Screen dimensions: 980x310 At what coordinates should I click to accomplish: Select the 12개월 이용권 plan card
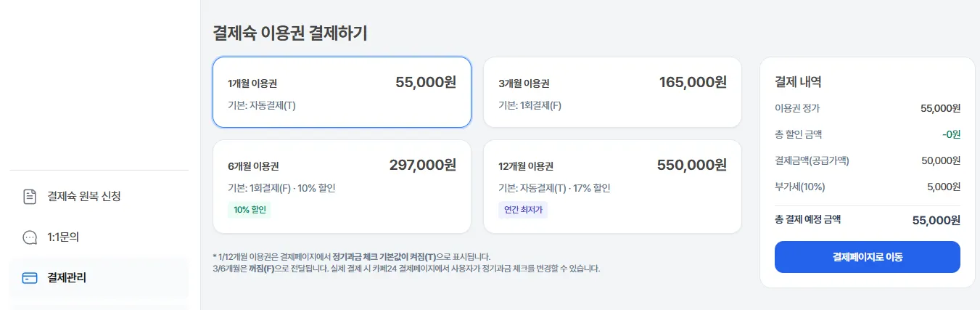(x=612, y=187)
